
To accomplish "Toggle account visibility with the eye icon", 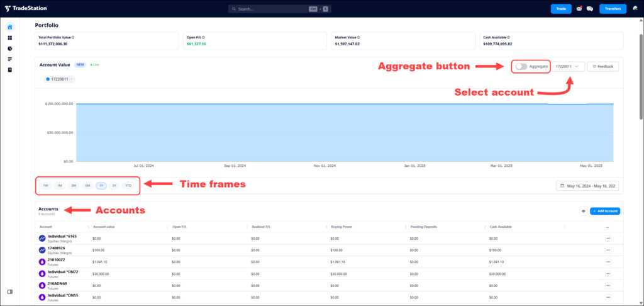I will 583,211.
